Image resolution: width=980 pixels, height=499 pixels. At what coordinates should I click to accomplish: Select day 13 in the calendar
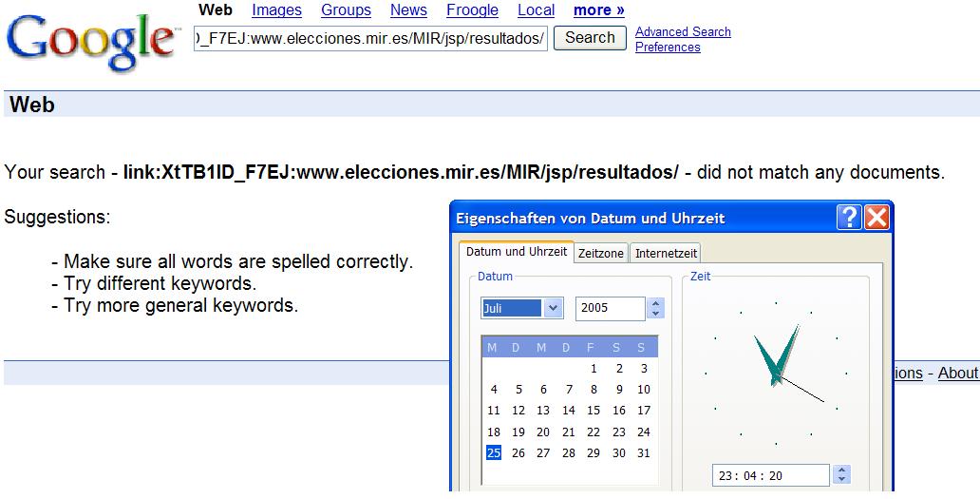pos(543,411)
